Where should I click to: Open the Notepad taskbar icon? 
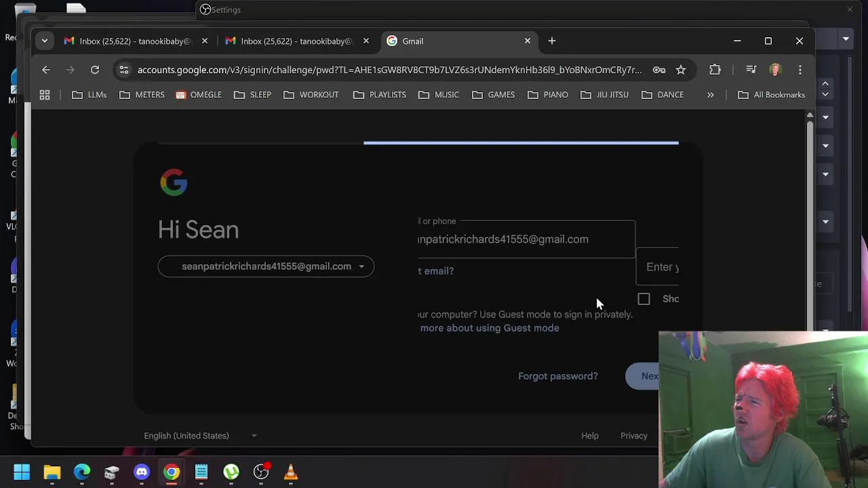(201, 472)
